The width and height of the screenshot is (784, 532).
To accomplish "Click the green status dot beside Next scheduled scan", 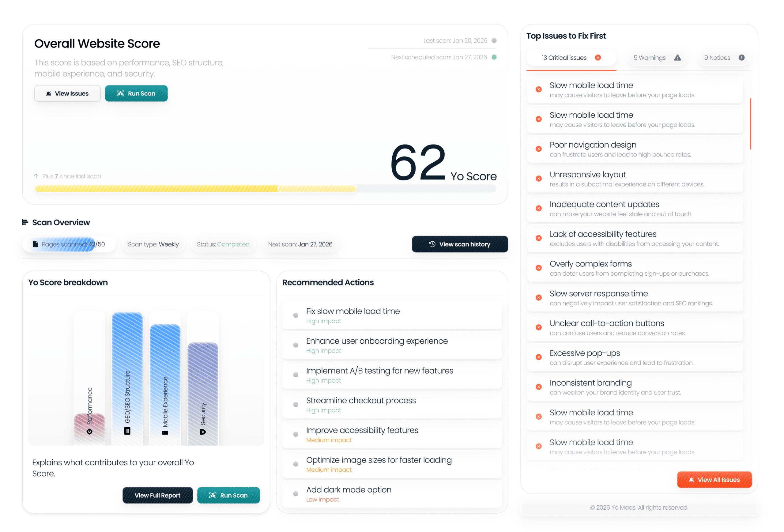I will [x=494, y=57].
